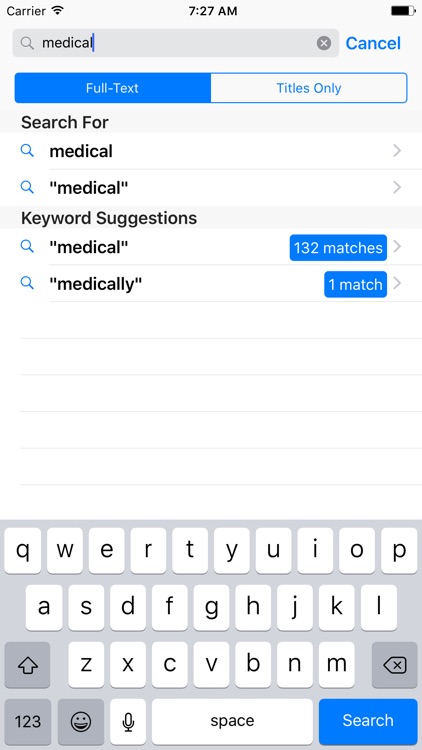Switch to Titles Only search mode
The height and width of the screenshot is (750, 422).
(x=309, y=88)
